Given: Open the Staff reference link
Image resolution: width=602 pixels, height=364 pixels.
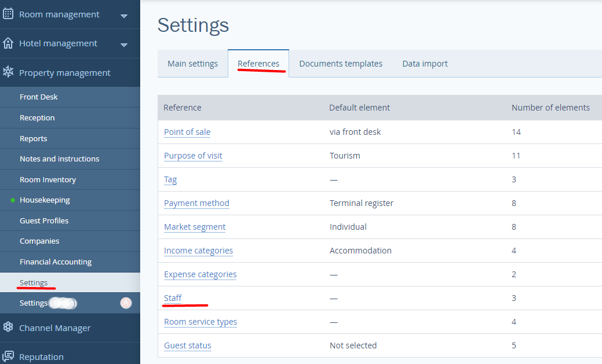Looking at the screenshot, I should pos(173,298).
